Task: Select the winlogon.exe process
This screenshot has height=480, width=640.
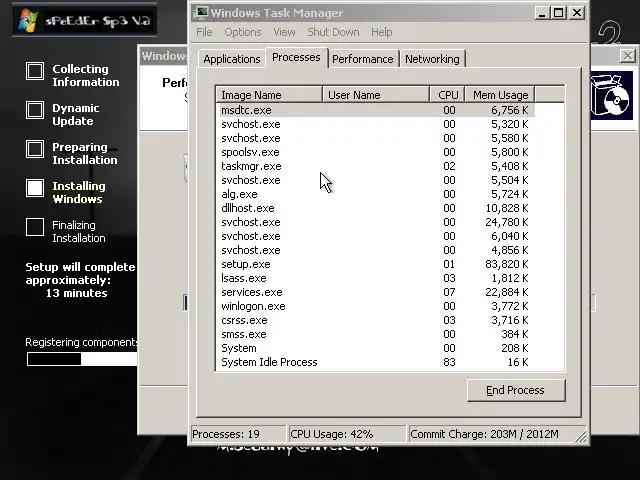Action: (377, 306)
